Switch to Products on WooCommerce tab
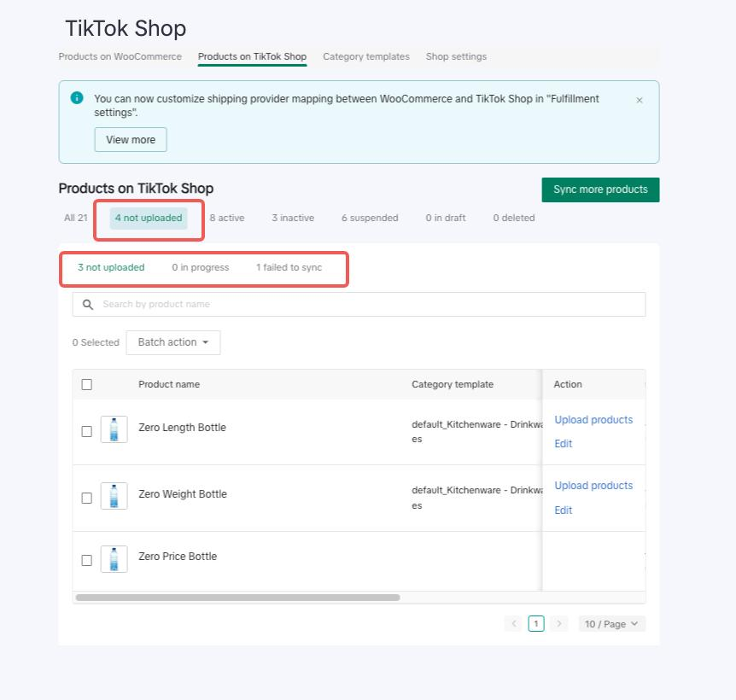This screenshot has width=736, height=700. [x=120, y=56]
